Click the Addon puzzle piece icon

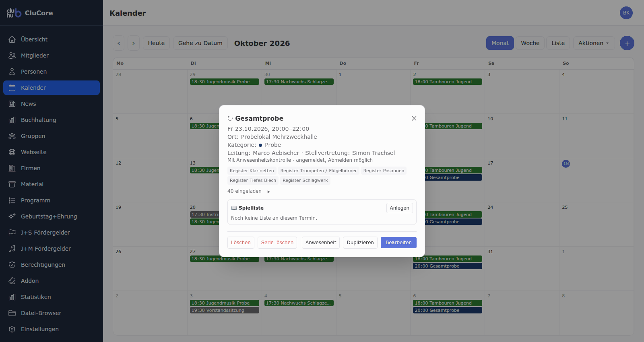click(x=12, y=281)
